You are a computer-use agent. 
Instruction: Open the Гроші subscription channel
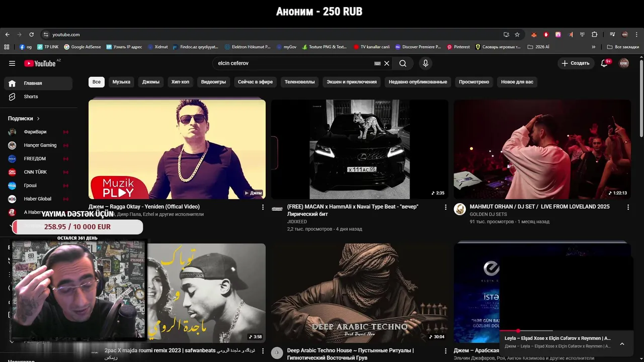click(x=38, y=186)
